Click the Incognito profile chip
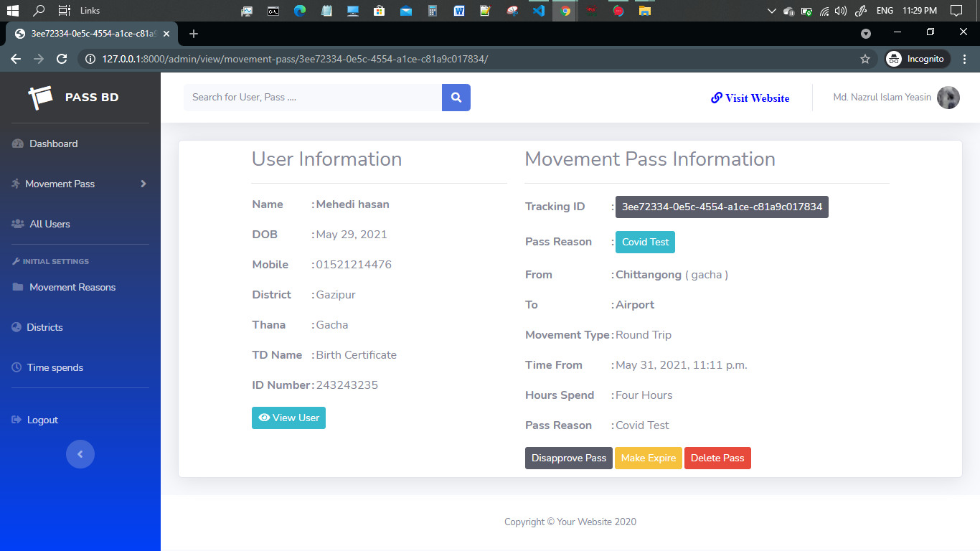 point(916,59)
